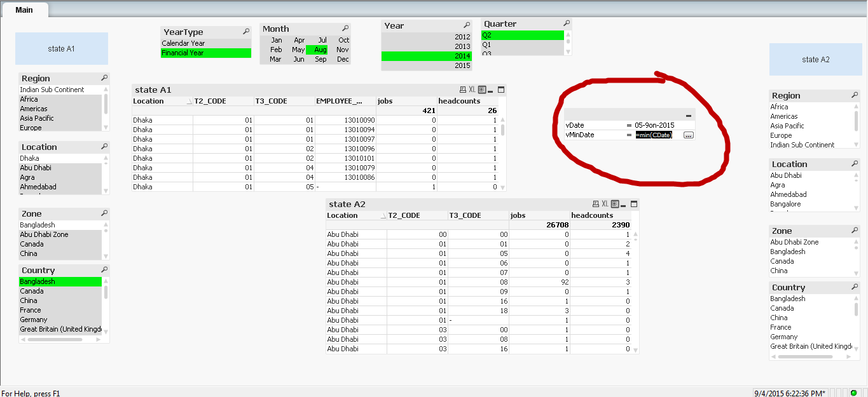
Task: Open search in state A2 Country list
Action: click(855, 287)
